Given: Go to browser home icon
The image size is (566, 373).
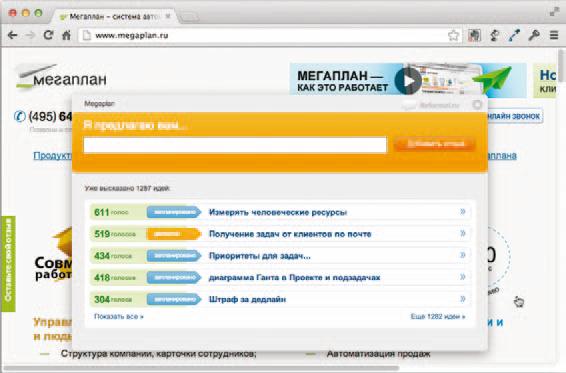Looking at the screenshot, I should pyautogui.click(x=66, y=35).
